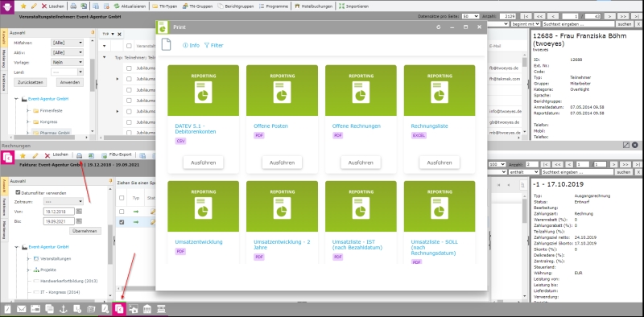Click Übernehmen button

[x=85, y=231]
